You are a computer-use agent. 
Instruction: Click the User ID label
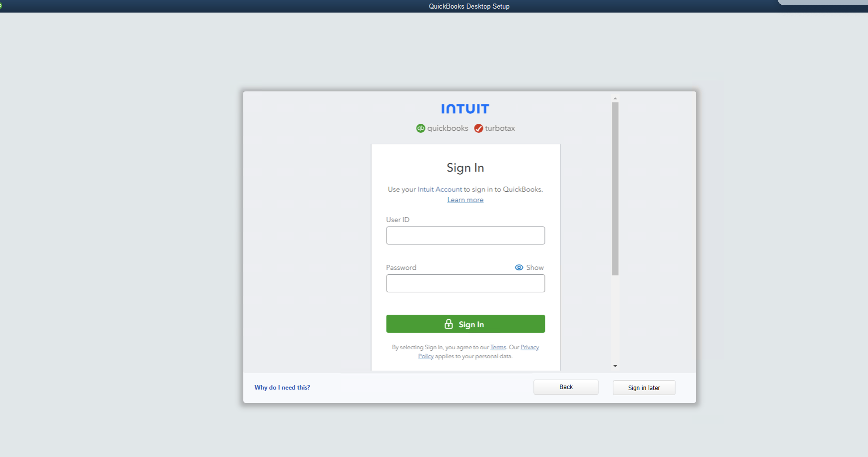(398, 220)
